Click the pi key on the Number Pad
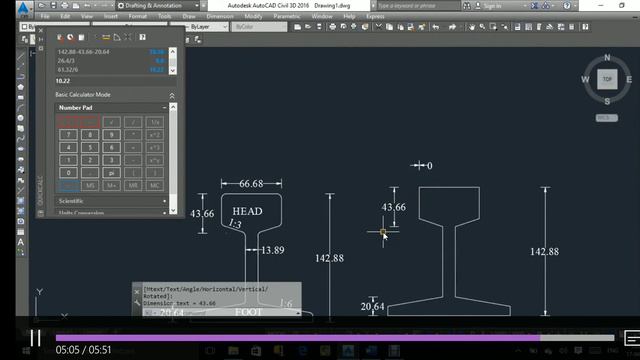The image size is (640, 360). tap(111, 173)
